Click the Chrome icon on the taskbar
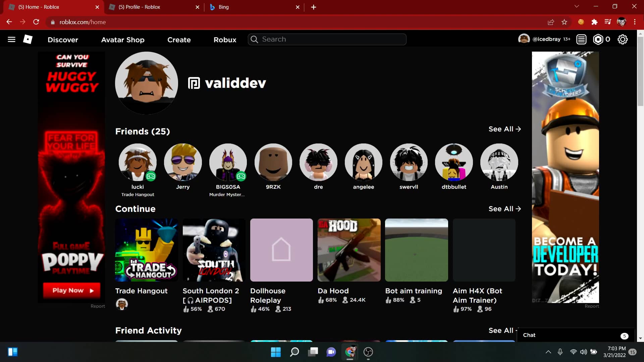This screenshot has width=644, height=362. tap(350, 352)
